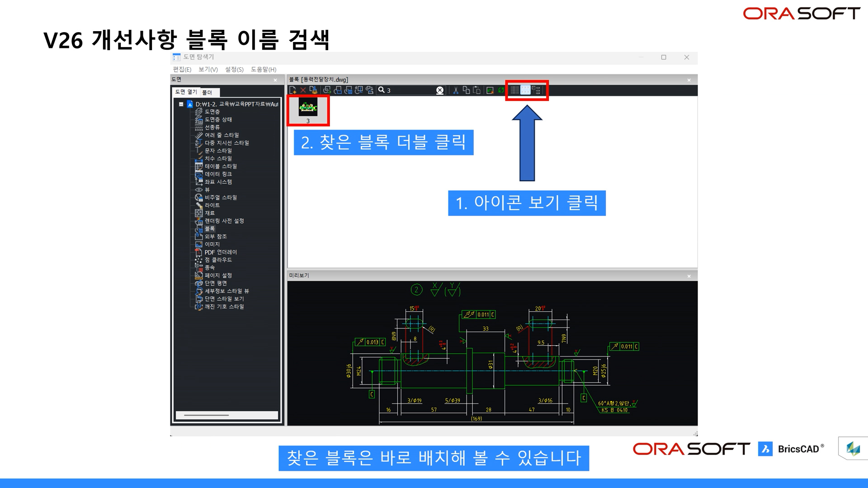Viewport: 868px width, 488px height.
Task: Click the green refresh icon in block toolbar
Action: 500,90
